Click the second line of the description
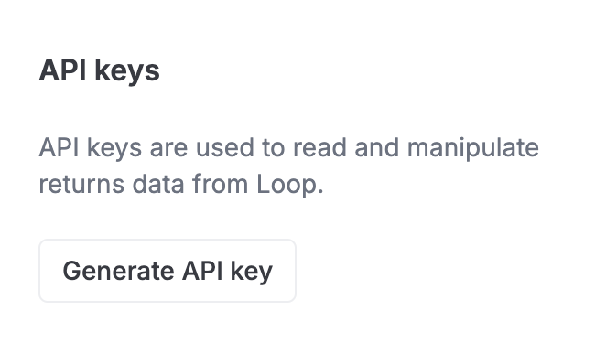Screen dimensions: 606x364 pyautogui.click(x=181, y=184)
